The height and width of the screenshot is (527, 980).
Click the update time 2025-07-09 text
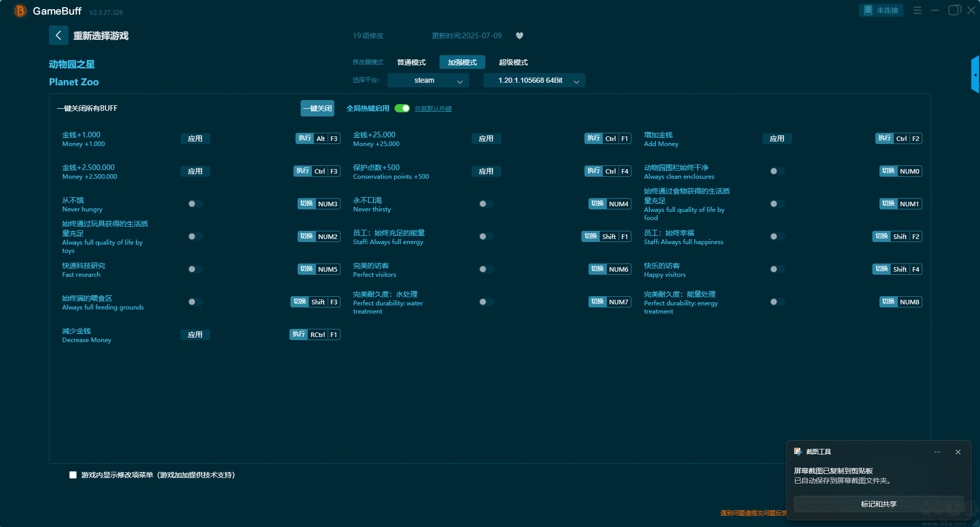[467, 36]
